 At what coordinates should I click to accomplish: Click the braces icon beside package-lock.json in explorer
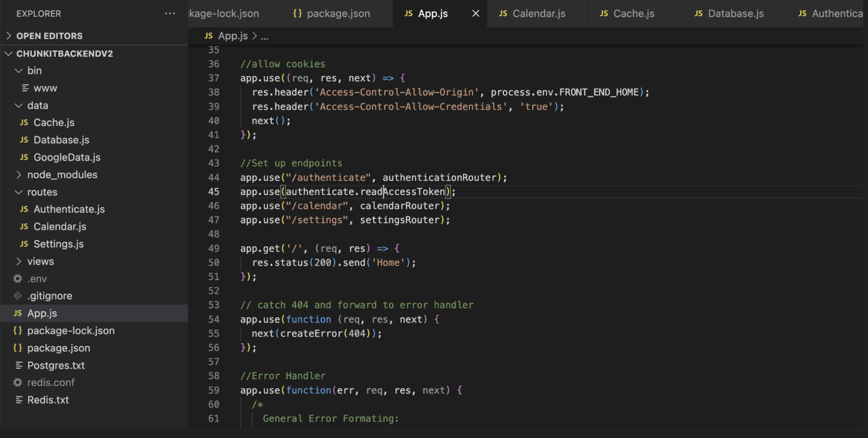coord(17,331)
